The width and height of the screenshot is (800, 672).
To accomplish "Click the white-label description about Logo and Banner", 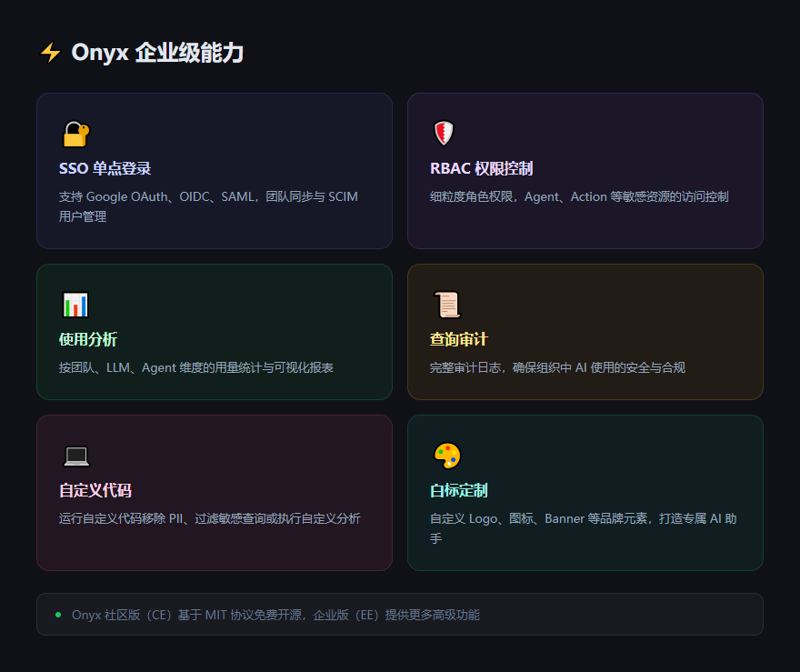I will (583, 519).
